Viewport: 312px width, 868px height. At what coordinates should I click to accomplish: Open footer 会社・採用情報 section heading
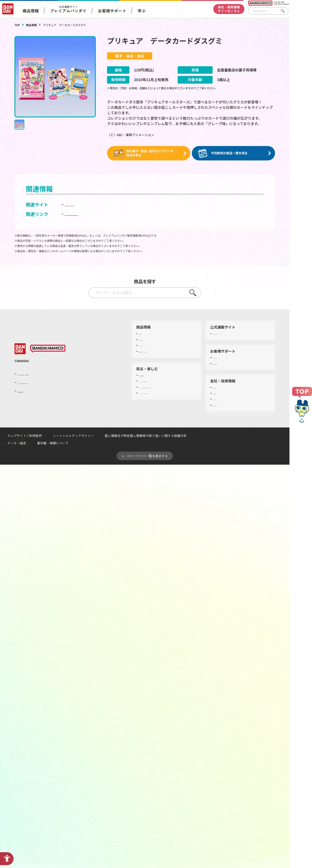222,381
